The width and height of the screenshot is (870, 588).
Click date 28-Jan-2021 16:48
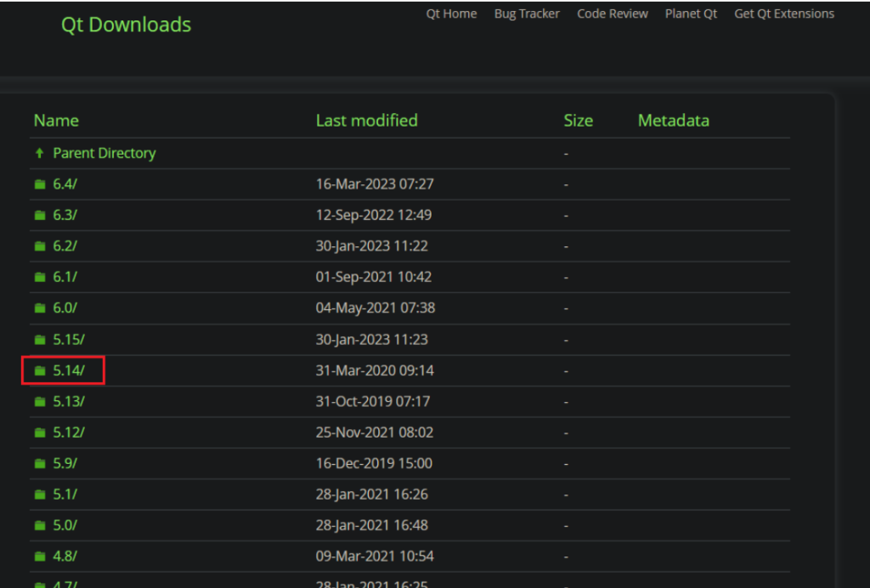point(372,525)
